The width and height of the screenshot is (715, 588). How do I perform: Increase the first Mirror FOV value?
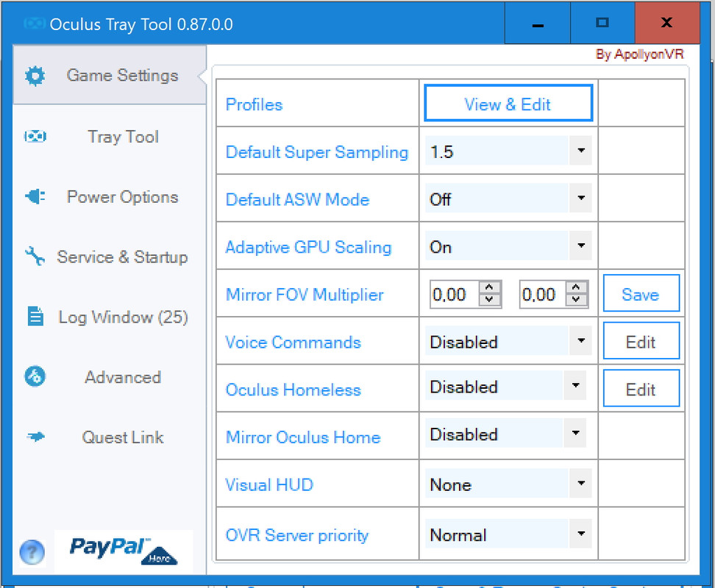(x=489, y=288)
